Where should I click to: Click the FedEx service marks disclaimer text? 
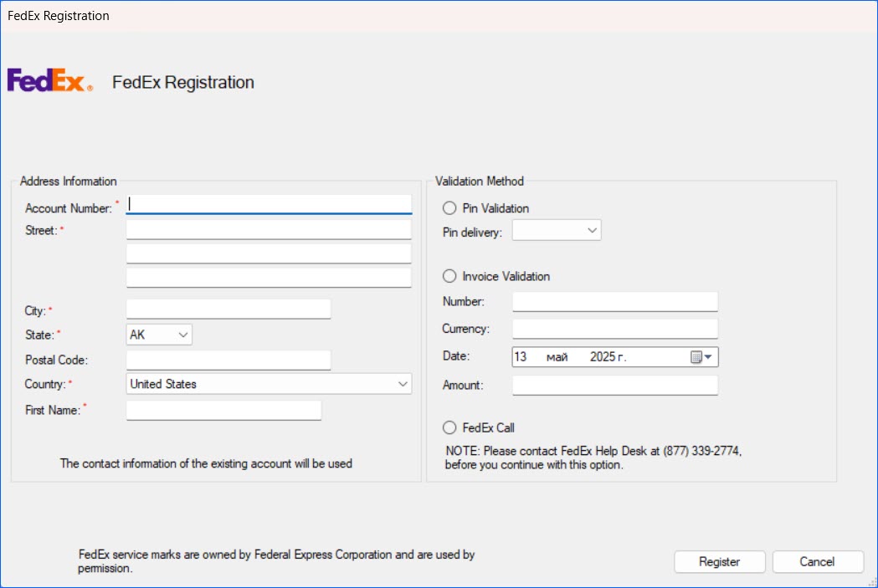click(276, 561)
